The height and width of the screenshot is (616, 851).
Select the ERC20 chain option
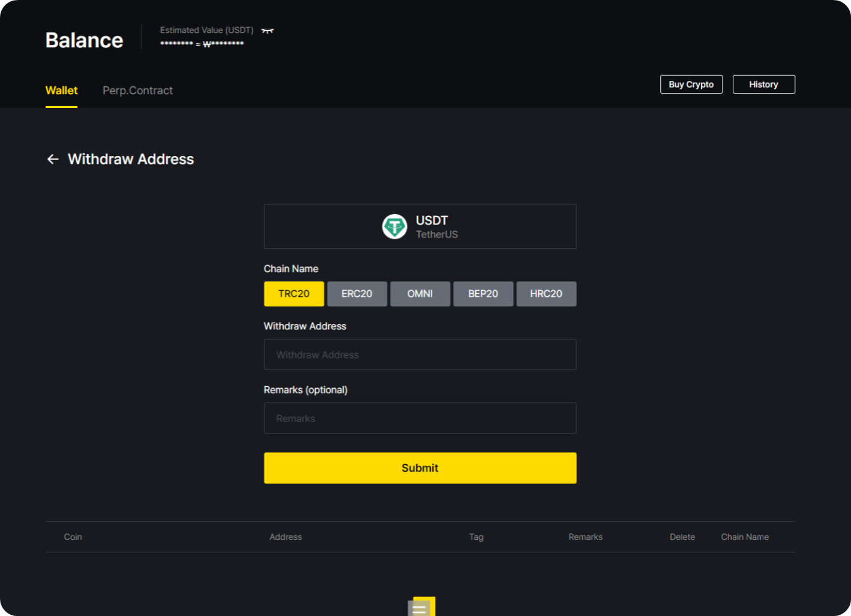[x=357, y=294]
